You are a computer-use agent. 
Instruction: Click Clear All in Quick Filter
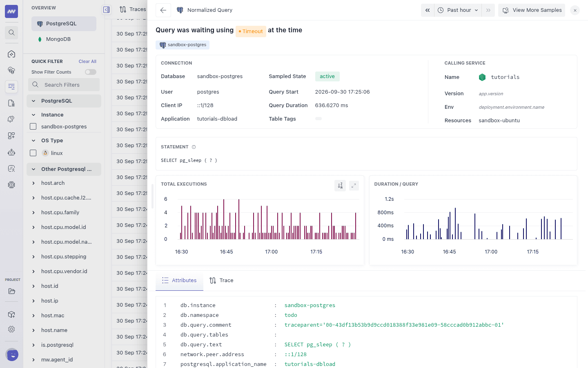[87, 61]
